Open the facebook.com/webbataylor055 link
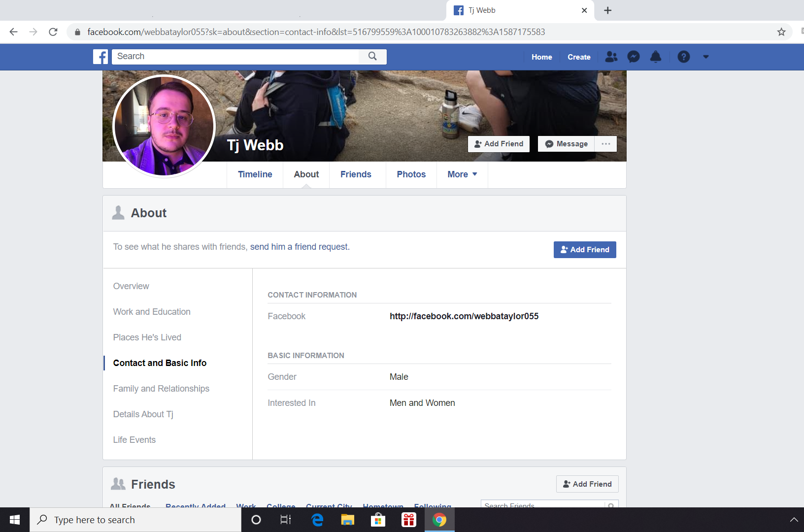This screenshot has width=804, height=532. coord(464,316)
